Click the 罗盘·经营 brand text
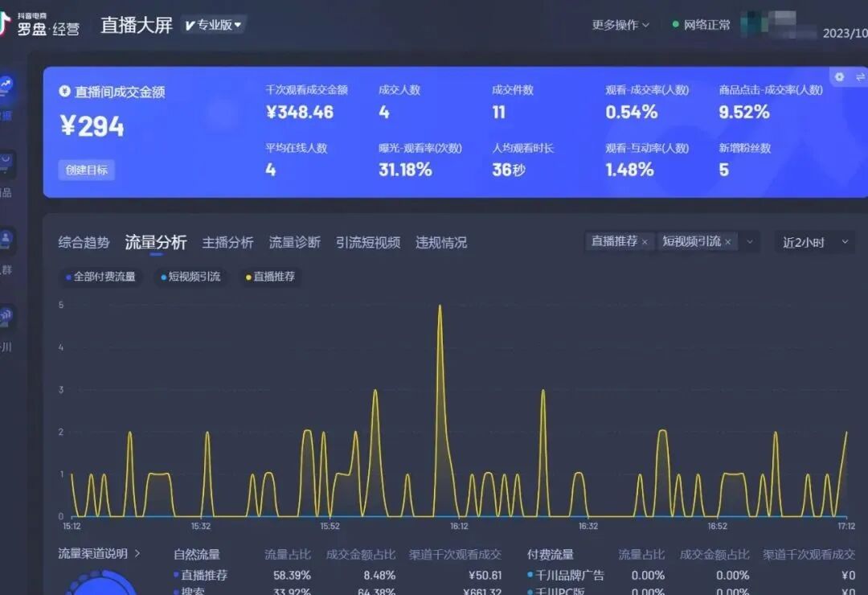The height and width of the screenshot is (595, 868). [x=48, y=29]
